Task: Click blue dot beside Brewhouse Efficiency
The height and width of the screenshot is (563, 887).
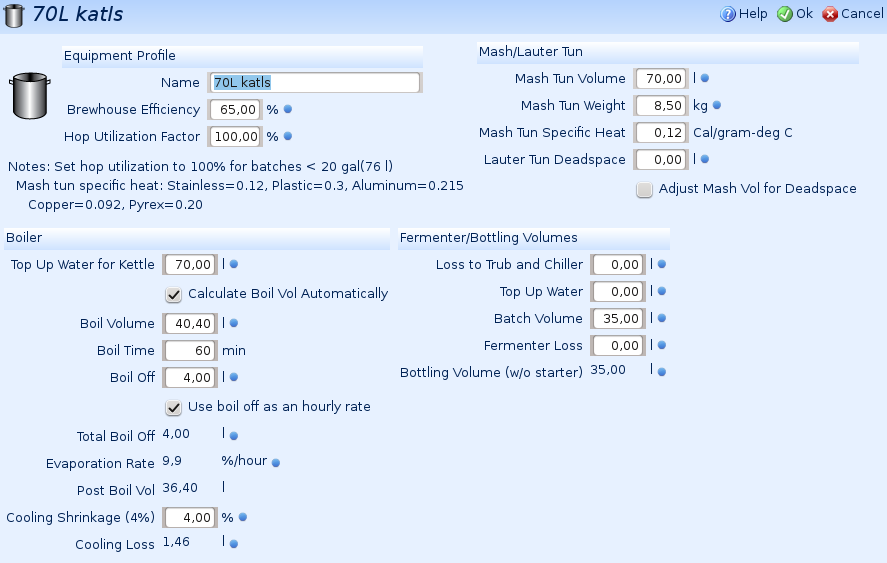Action: click(287, 109)
